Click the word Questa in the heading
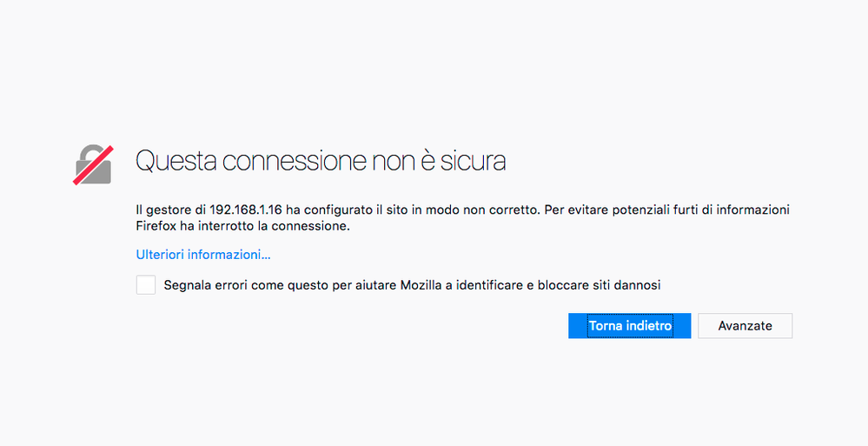Viewport: 868px width, 446px height. 176,162
